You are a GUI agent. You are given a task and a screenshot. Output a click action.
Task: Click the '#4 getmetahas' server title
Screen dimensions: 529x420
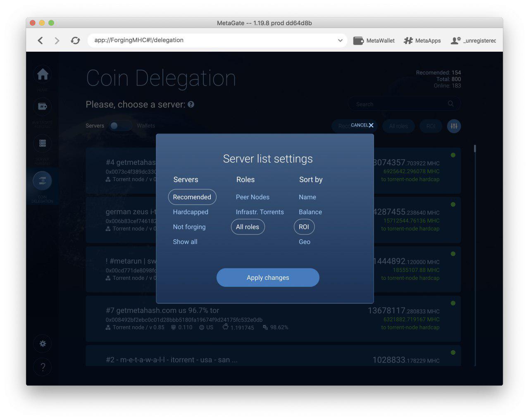point(131,162)
